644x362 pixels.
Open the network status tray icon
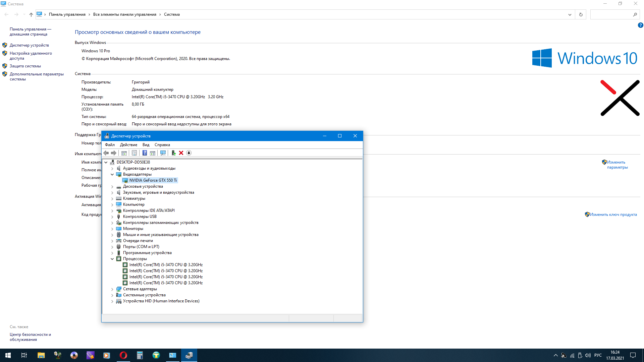(x=572, y=355)
